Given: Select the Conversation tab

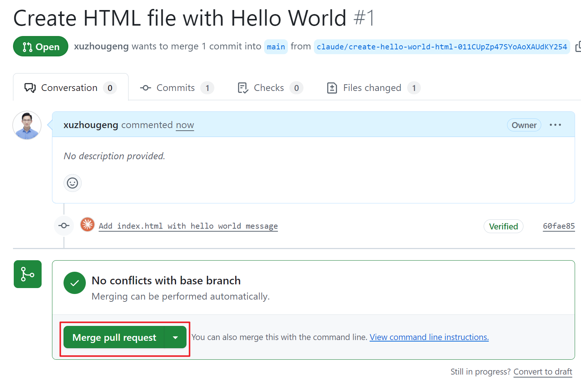Looking at the screenshot, I should [x=71, y=88].
